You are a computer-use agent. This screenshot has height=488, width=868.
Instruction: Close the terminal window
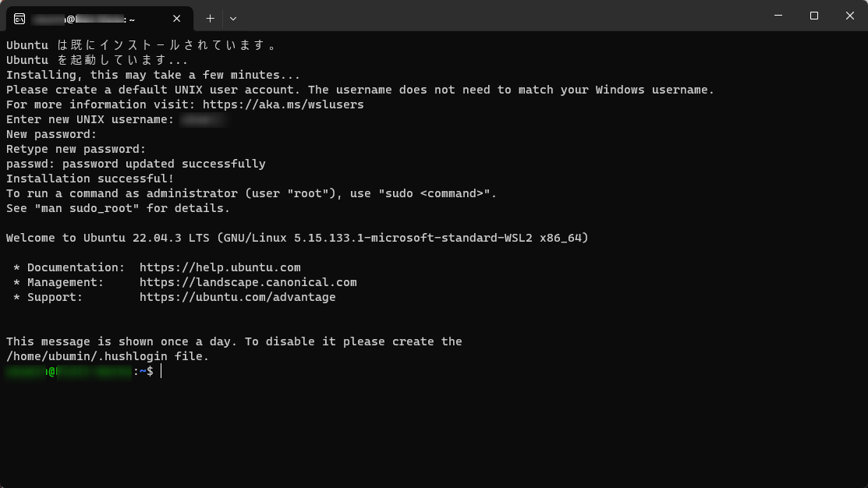pos(850,16)
